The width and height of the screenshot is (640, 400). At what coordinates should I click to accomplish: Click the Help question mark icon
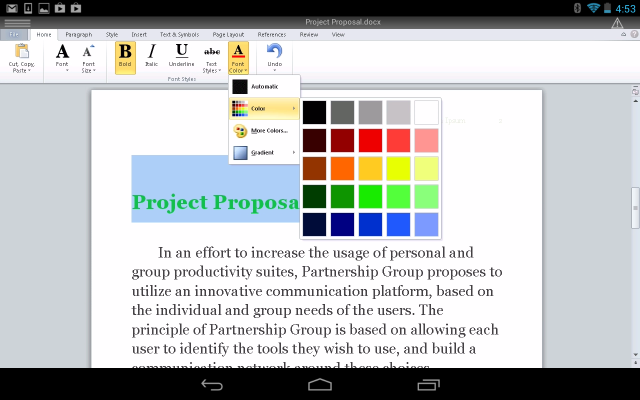coord(634,34)
